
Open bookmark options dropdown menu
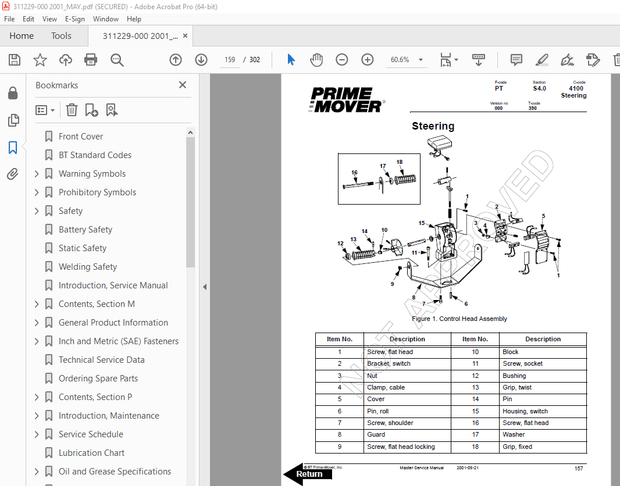pyautogui.click(x=45, y=110)
